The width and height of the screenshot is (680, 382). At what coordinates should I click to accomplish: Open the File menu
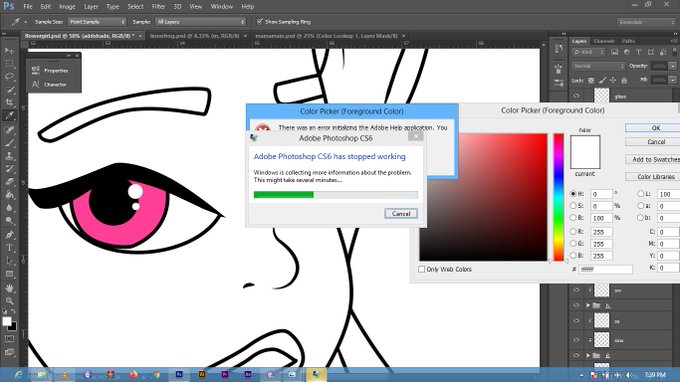pyautogui.click(x=28, y=7)
